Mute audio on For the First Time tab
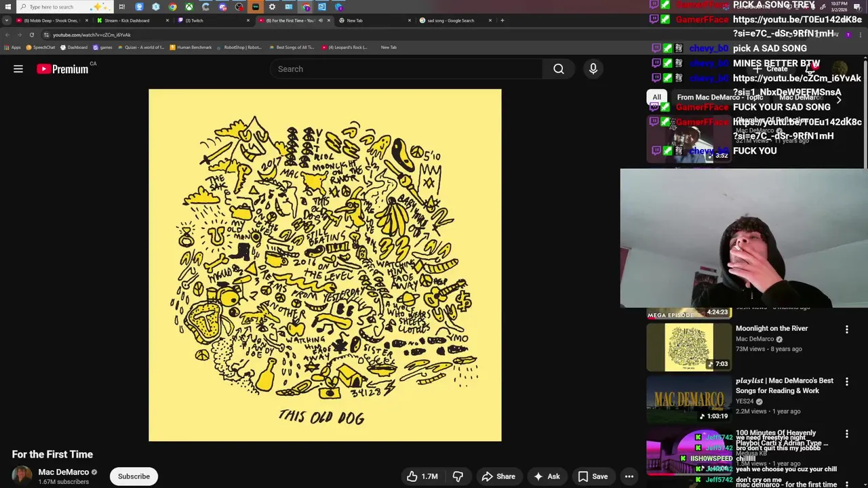This screenshot has height=488, width=868. 321,20
